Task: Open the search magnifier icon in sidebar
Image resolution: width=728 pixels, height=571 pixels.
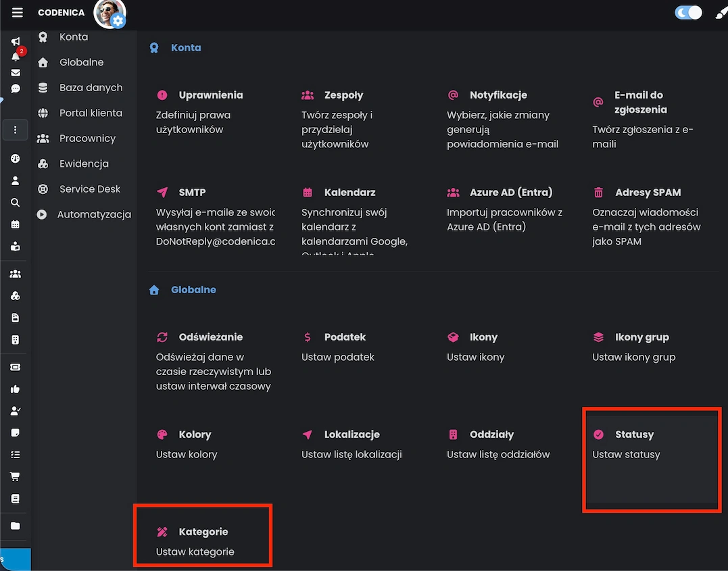Action: click(x=14, y=202)
